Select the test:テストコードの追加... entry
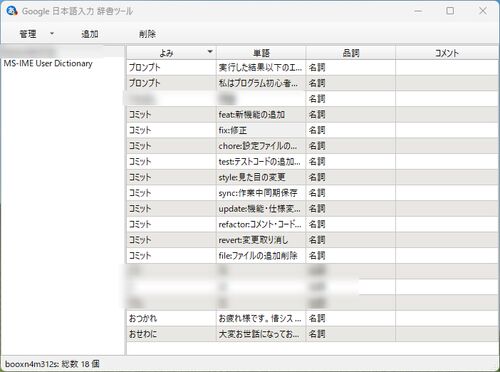Viewport: 500px width, 372px height. [x=261, y=161]
